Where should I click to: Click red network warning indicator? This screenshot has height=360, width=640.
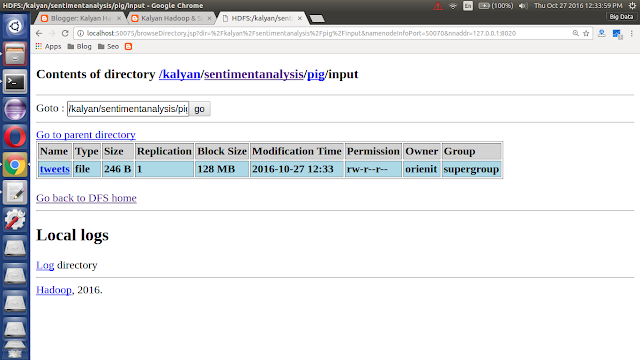[x=438, y=6]
